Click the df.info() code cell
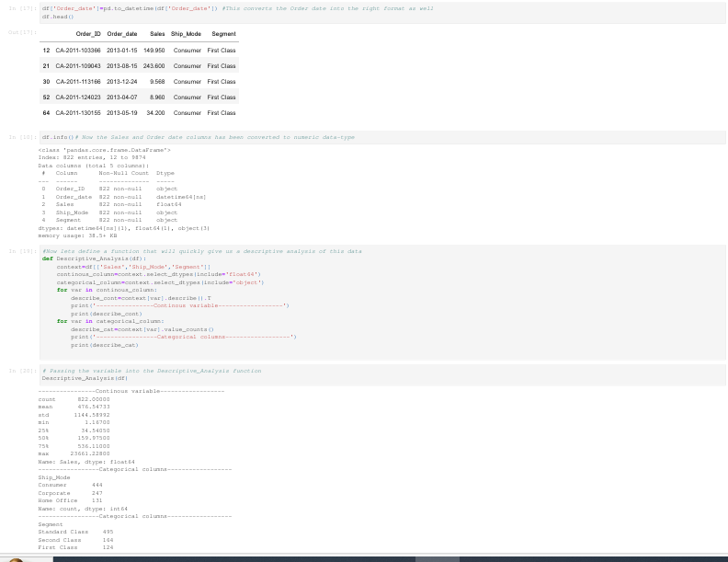The height and width of the screenshot is (562, 728). click(x=382, y=137)
